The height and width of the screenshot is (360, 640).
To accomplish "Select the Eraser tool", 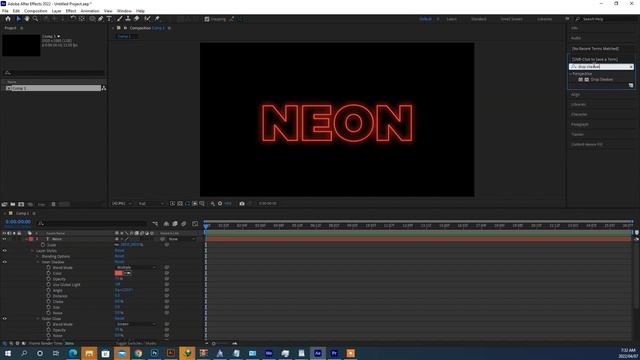I will (x=137, y=19).
